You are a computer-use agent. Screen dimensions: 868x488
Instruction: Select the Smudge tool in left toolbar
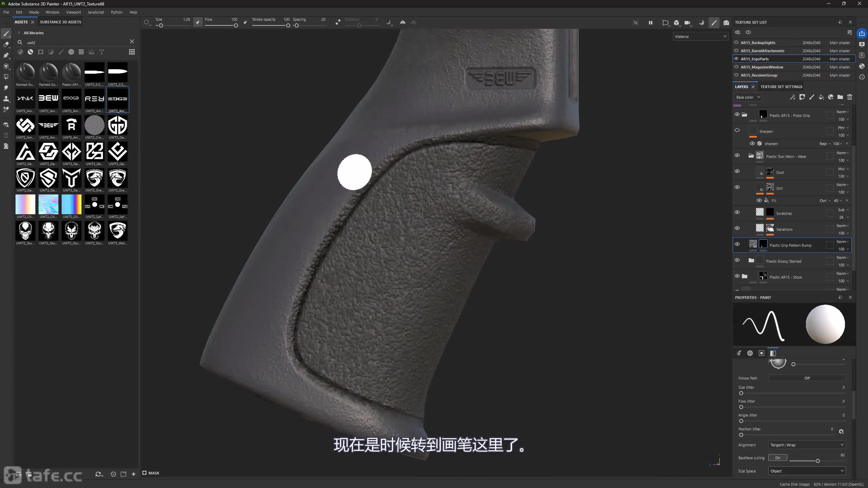(x=6, y=88)
